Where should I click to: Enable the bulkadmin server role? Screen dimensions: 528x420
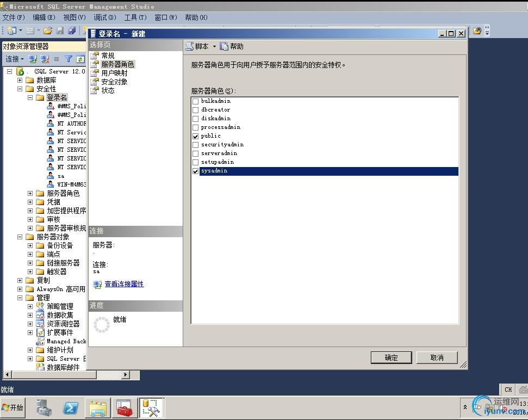pyautogui.click(x=195, y=101)
